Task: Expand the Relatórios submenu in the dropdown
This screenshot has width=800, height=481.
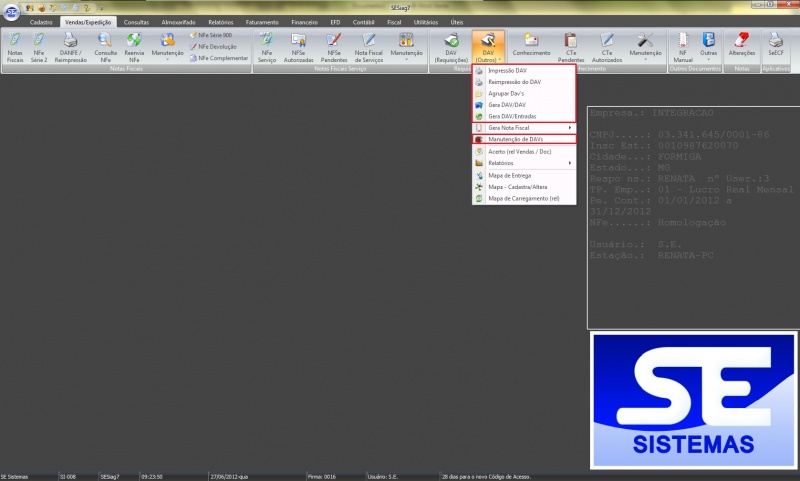Action: [x=524, y=163]
